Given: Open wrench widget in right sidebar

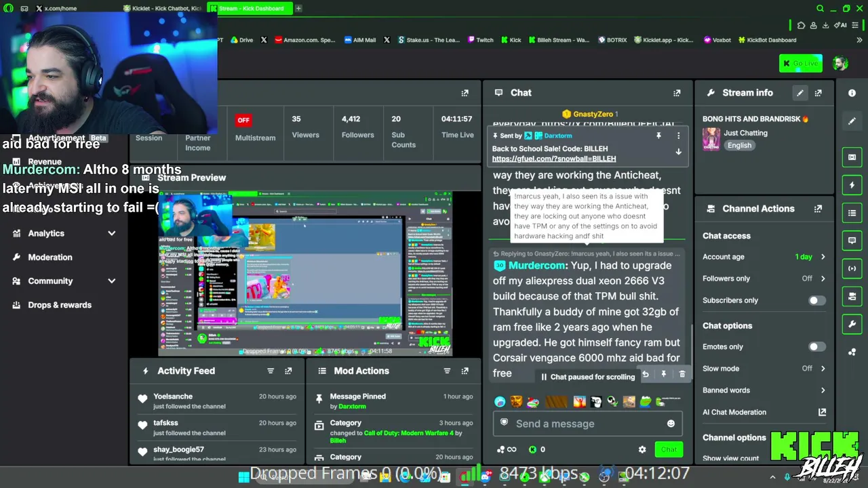Looking at the screenshot, I should click(852, 324).
